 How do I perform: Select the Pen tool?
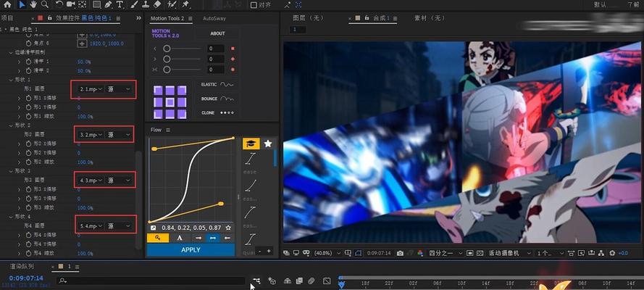109,4
